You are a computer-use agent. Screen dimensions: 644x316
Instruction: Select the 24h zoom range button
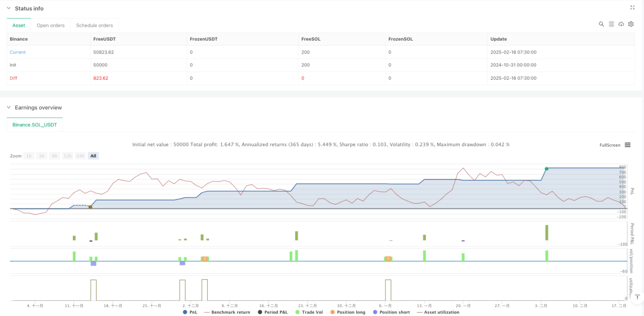(81, 156)
